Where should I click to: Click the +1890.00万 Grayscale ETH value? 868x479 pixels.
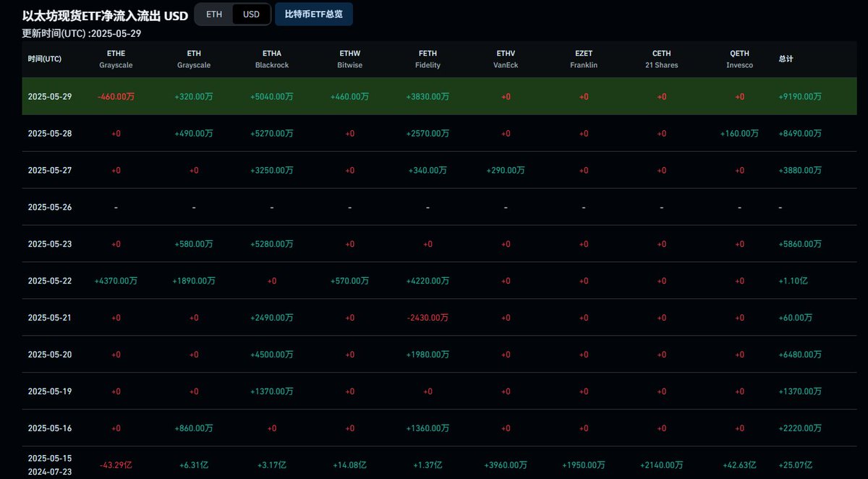click(194, 281)
